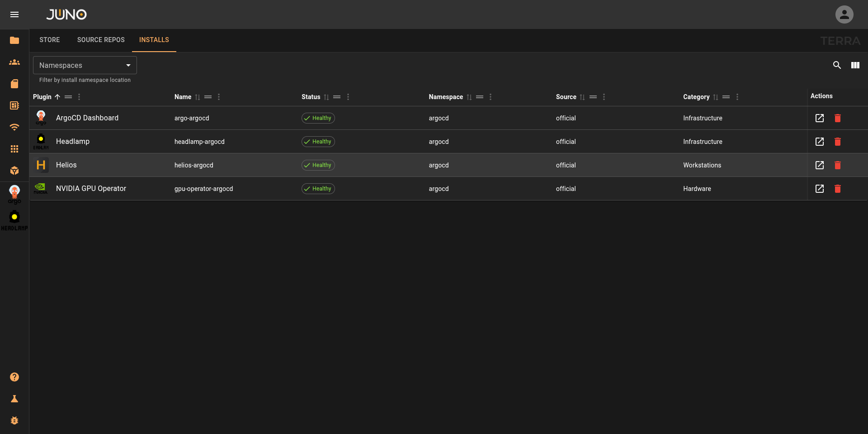
Task: Click the folder icon in the sidebar
Action: click(x=14, y=40)
